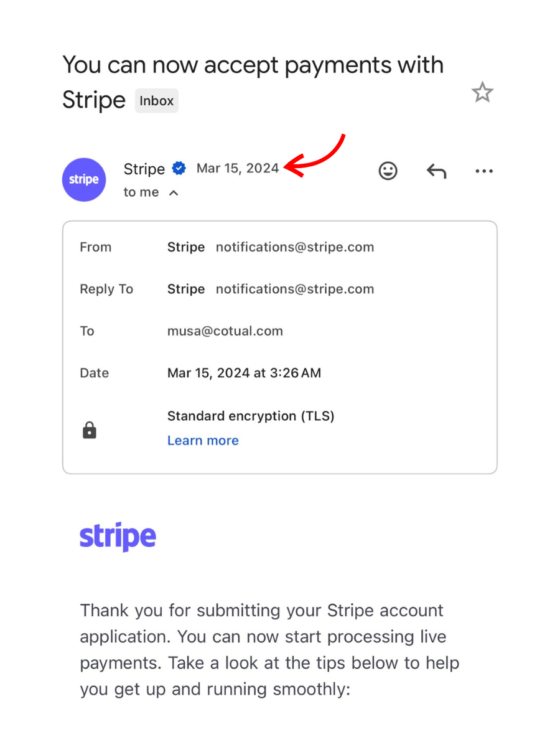Open the three-dot more options menu
Screen dimensions: 560x747
484,171
